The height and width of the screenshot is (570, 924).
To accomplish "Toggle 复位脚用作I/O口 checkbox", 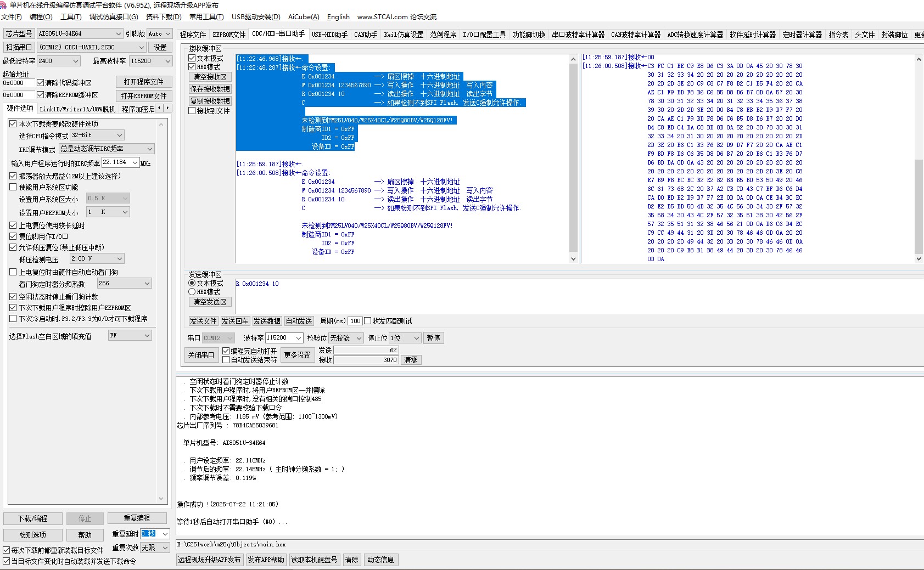I will coord(13,236).
